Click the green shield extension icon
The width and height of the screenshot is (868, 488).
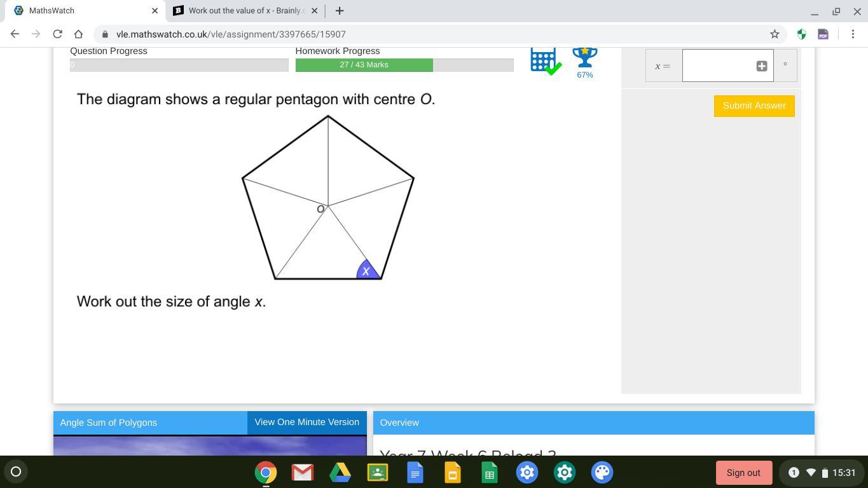tap(801, 34)
